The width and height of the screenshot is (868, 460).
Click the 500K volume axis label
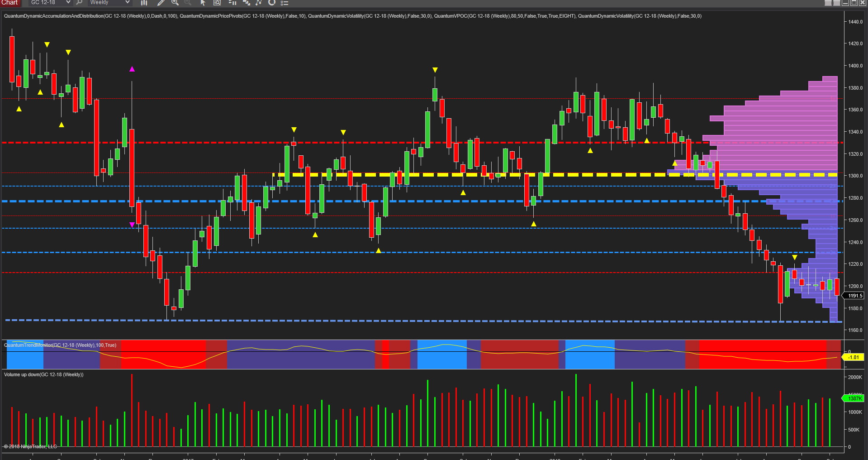[x=854, y=430]
